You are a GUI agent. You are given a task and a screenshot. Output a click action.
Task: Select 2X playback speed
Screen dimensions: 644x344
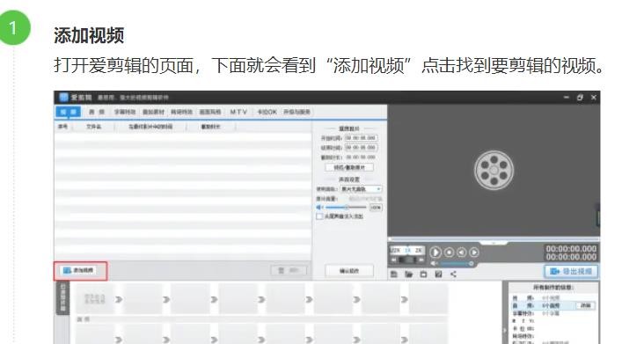tap(419, 250)
